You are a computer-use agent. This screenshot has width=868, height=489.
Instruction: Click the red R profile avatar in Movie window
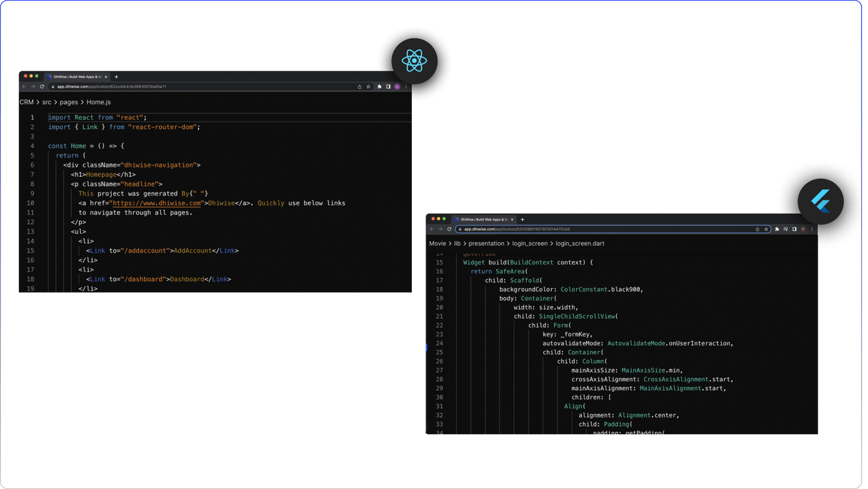[803, 229]
